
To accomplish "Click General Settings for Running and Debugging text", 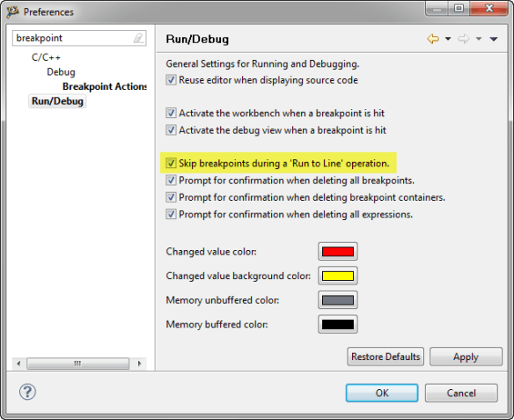I will (x=262, y=63).
